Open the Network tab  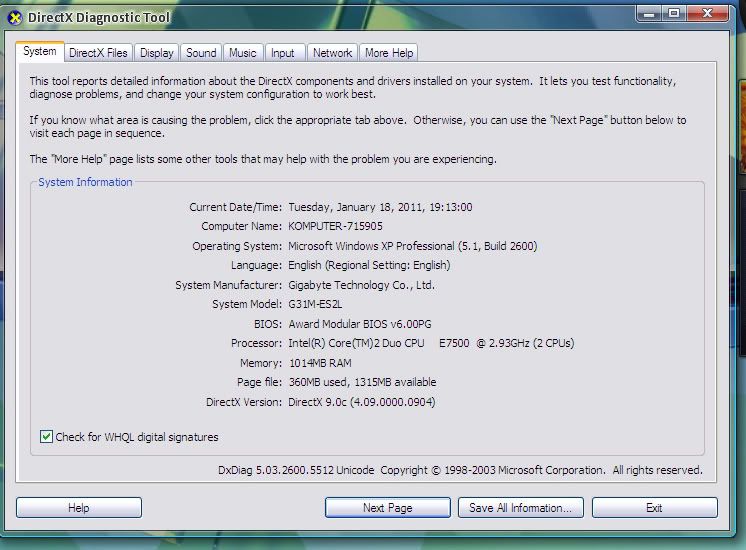coord(333,53)
